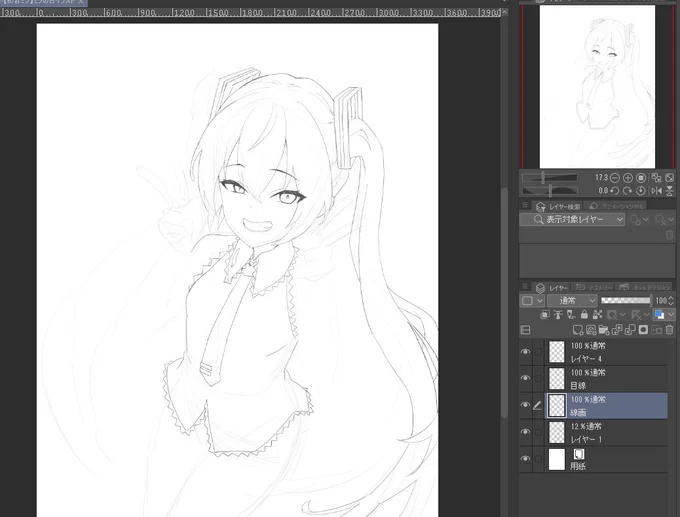Open the layer mask options dropdown arrow
680x517 pixels.
623,314
